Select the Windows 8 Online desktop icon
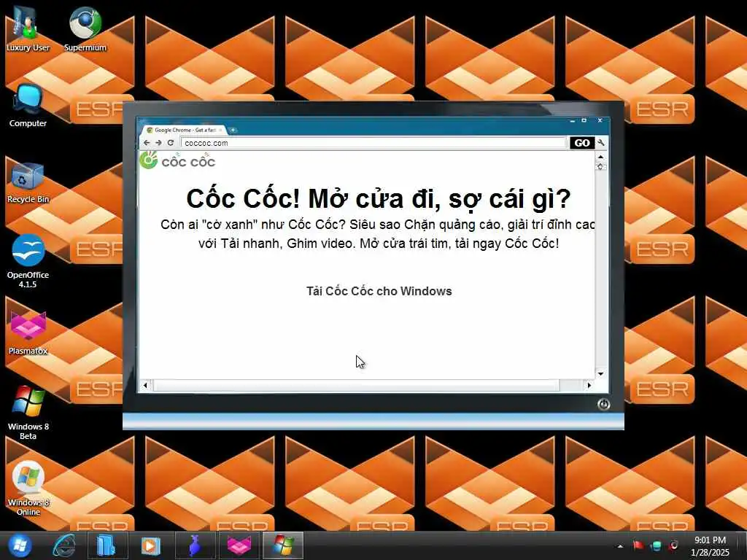The width and height of the screenshot is (747, 560). point(28,488)
